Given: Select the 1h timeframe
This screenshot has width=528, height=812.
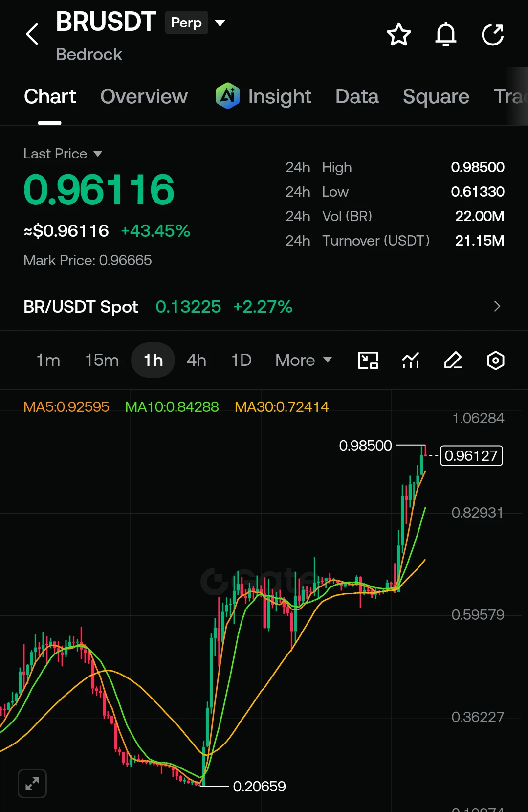Looking at the screenshot, I should click(x=153, y=361).
